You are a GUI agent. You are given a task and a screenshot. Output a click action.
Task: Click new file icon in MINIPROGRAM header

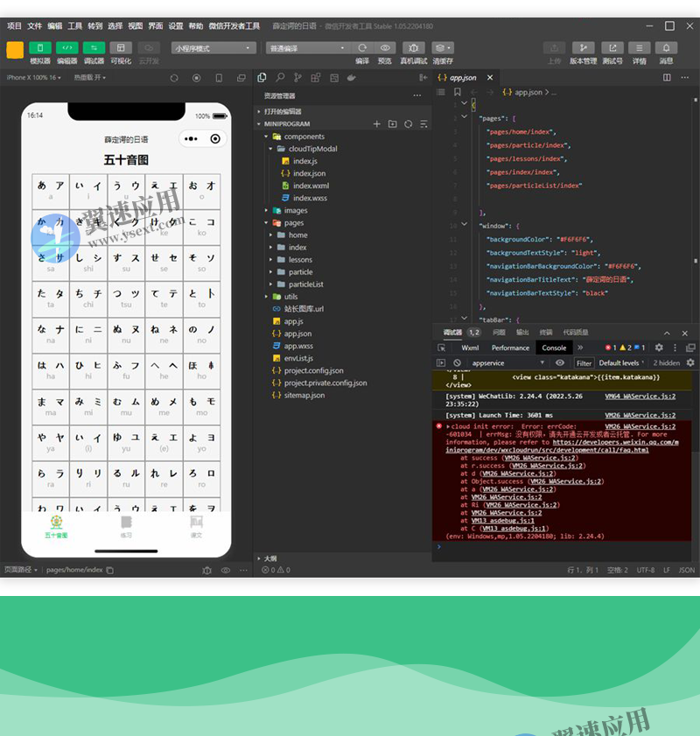click(377, 124)
